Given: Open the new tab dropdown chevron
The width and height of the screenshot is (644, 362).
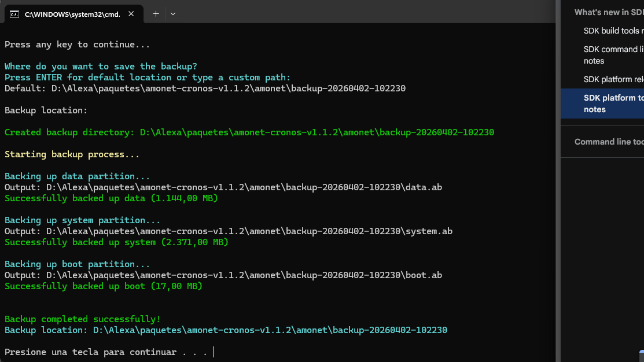Looking at the screenshot, I should coord(172,13).
